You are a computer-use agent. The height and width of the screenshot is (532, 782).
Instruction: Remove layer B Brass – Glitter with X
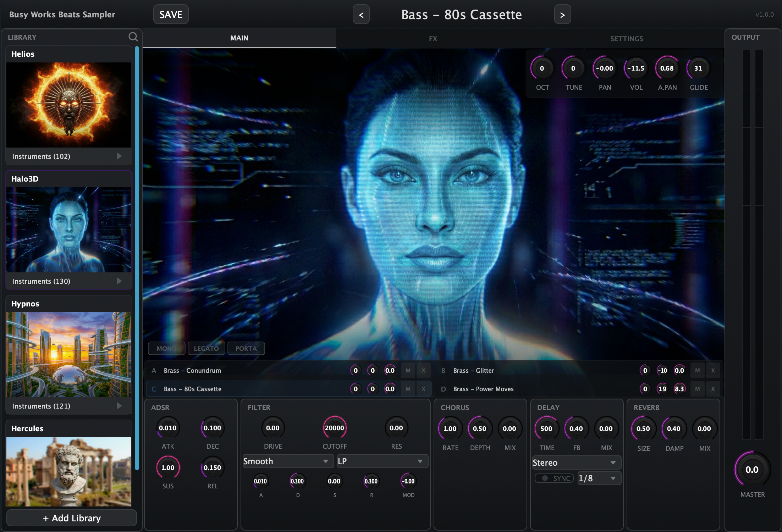(713, 370)
